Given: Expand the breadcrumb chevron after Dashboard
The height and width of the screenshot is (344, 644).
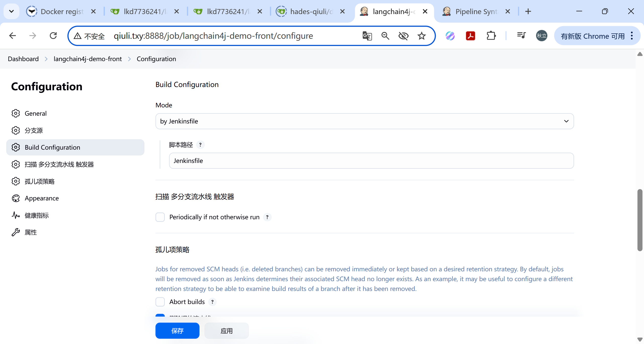Looking at the screenshot, I should pos(46,59).
